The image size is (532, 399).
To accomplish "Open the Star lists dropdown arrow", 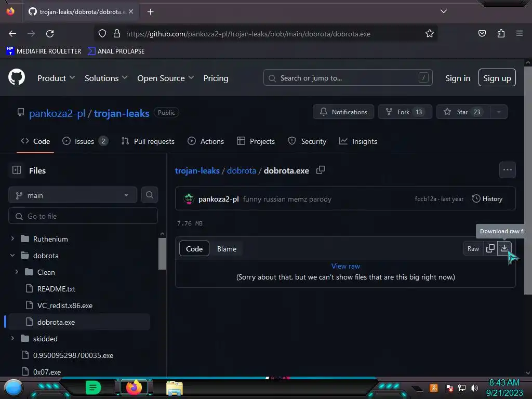I will coord(498,112).
